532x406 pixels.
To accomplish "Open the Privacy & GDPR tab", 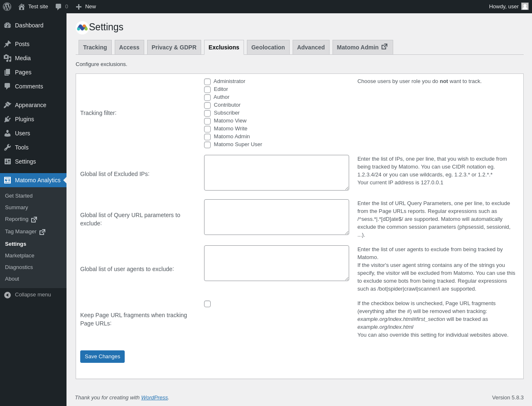I will 174,47.
